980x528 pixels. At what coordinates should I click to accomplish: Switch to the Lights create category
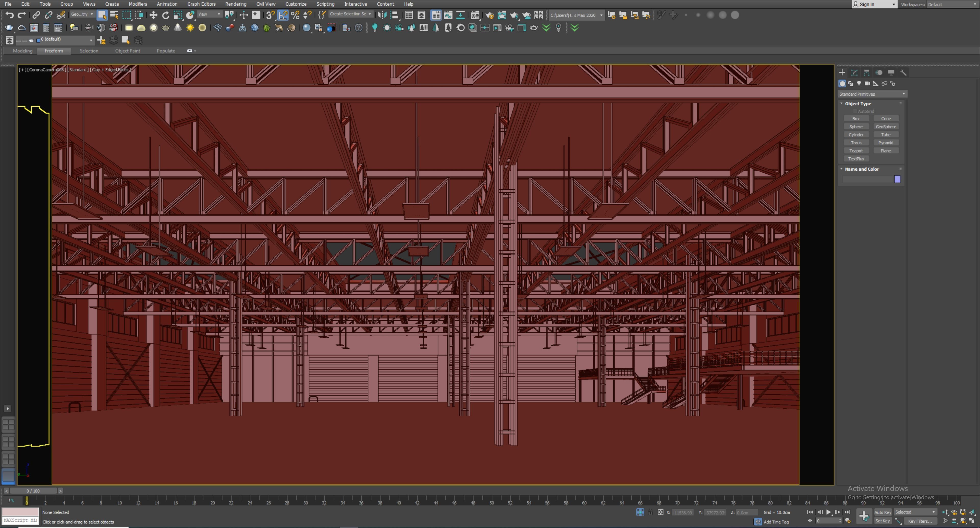coord(859,84)
